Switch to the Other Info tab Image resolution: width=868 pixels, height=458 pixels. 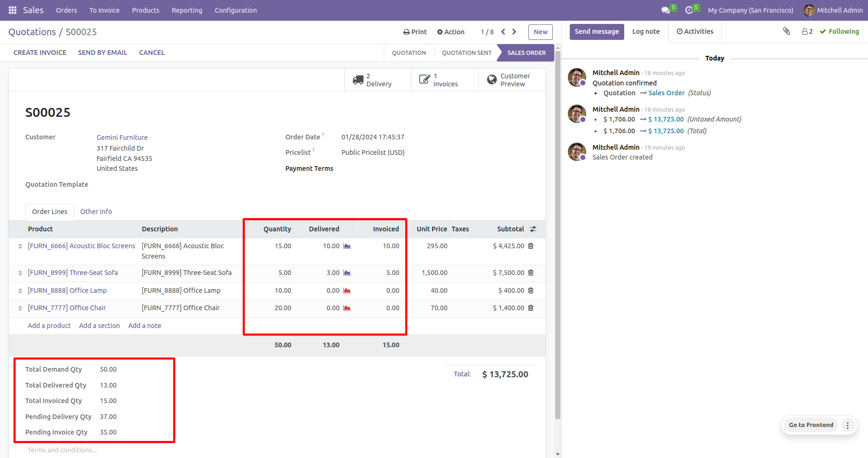96,212
